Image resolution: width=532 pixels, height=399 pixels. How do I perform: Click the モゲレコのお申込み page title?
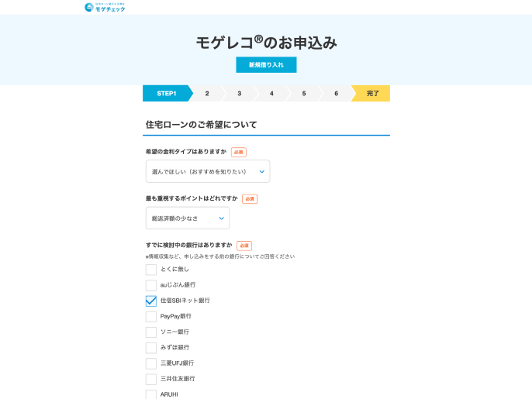pyautogui.click(x=266, y=43)
